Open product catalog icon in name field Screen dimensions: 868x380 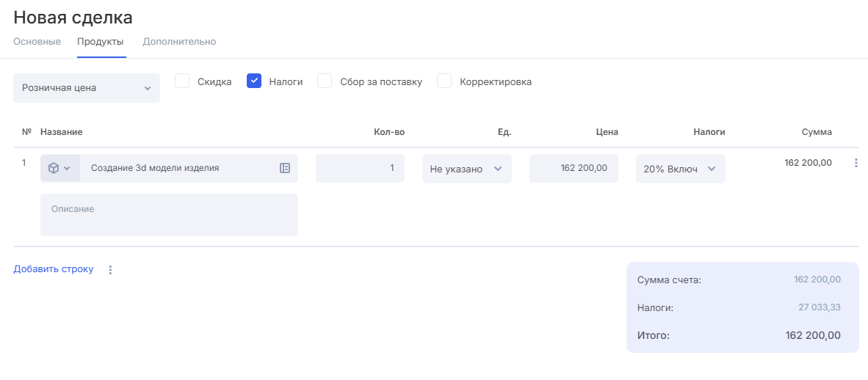click(x=285, y=168)
